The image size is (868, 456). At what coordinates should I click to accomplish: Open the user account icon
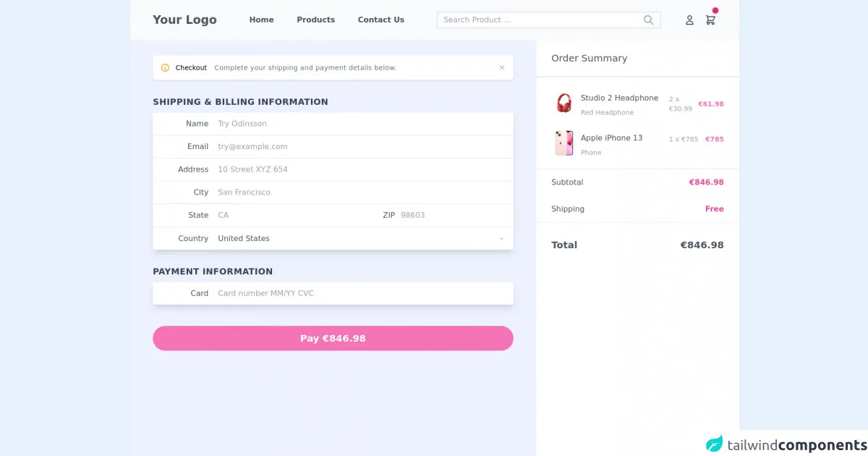[x=689, y=20]
